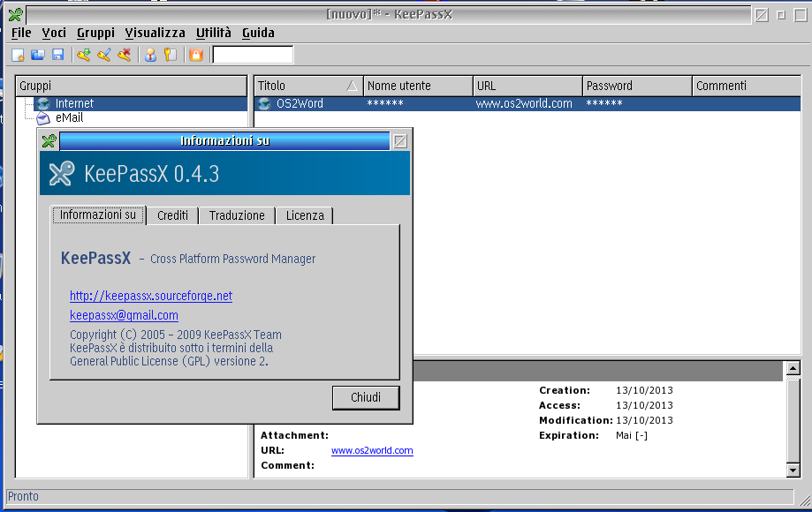Copy password using the key clipboard icon
The image size is (812, 512).
[x=170, y=56]
